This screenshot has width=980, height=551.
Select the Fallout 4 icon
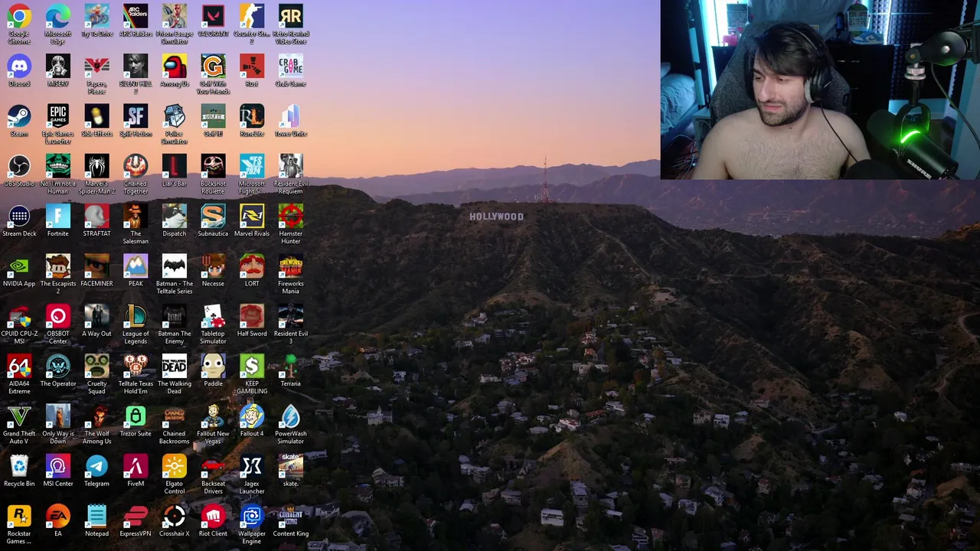coord(252,420)
